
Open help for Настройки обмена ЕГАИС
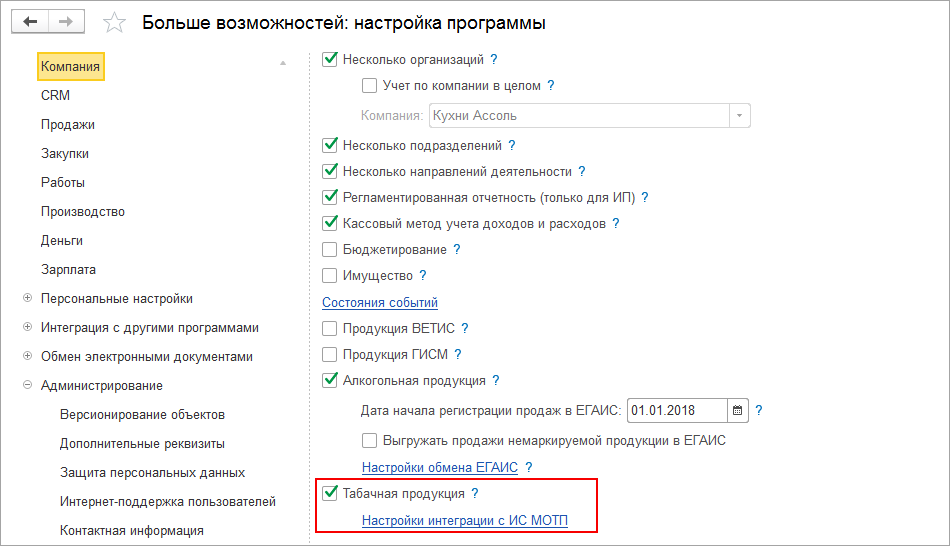click(x=529, y=467)
